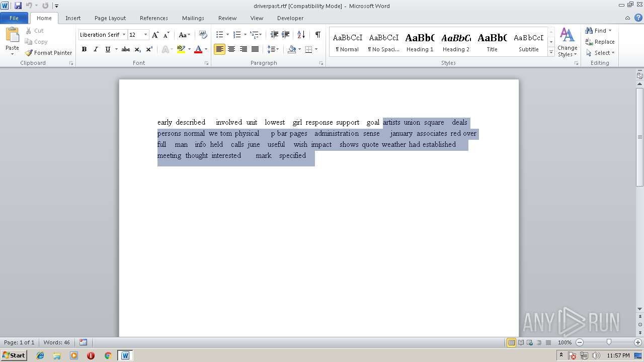Open the Opera browser in the taskbar

[91, 355]
